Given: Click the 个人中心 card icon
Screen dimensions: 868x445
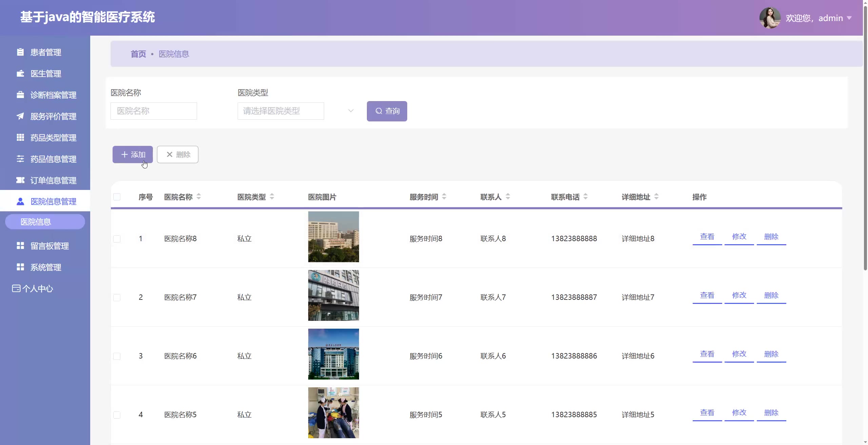Looking at the screenshot, I should click(x=16, y=288).
